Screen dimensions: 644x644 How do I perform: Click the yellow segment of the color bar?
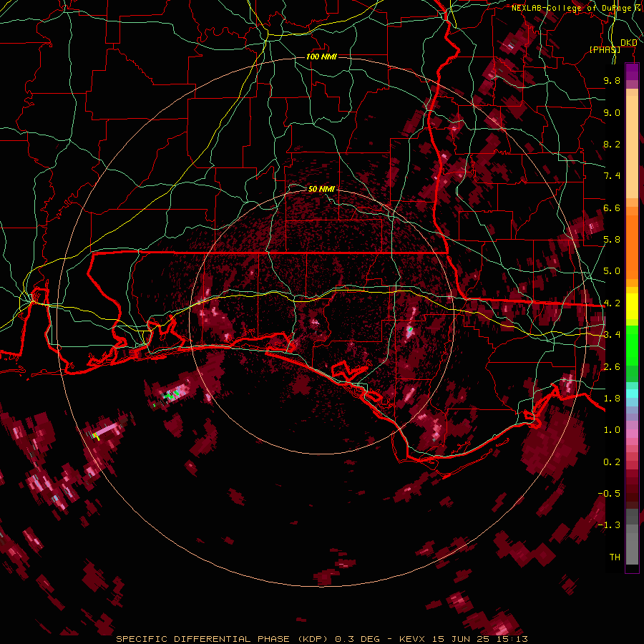(x=632, y=306)
